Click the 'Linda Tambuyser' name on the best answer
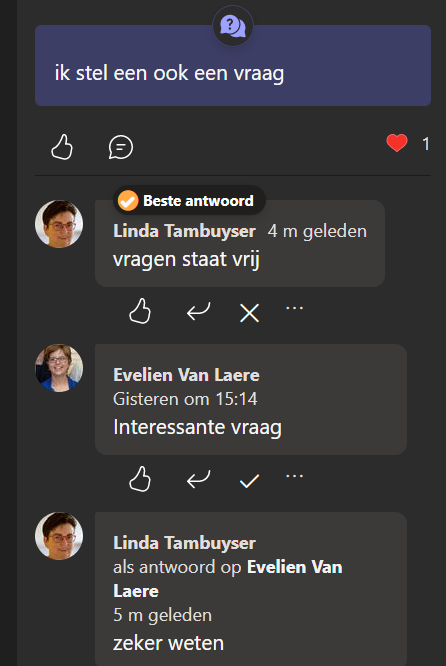 click(184, 231)
